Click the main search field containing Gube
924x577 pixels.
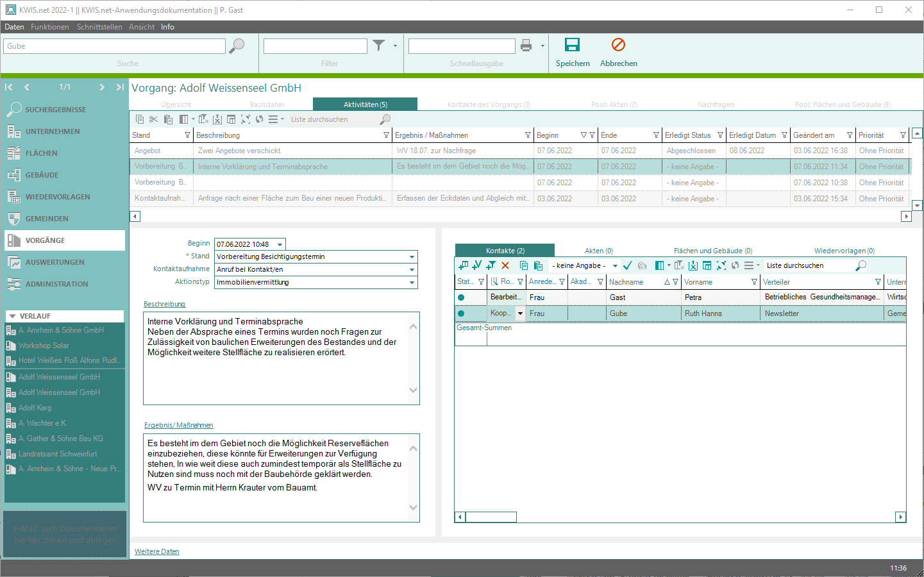tap(115, 46)
